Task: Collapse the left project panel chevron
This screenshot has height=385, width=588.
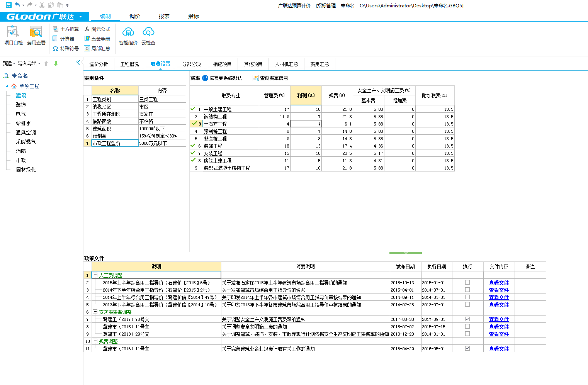Action: pos(78,62)
